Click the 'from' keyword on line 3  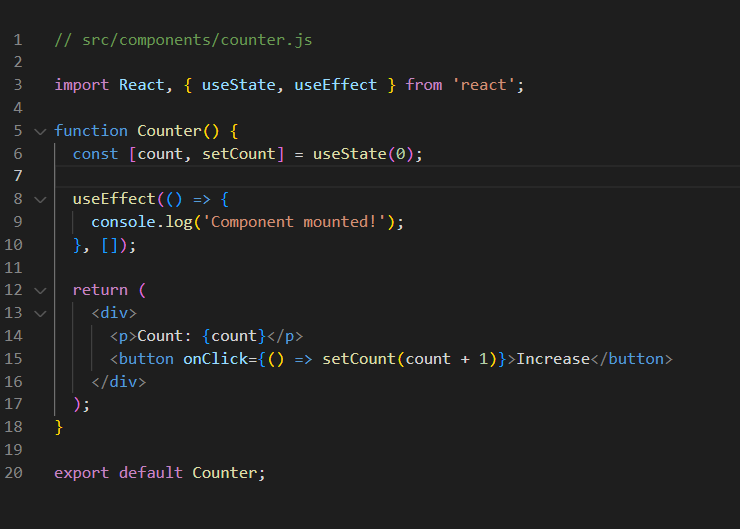click(x=424, y=85)
